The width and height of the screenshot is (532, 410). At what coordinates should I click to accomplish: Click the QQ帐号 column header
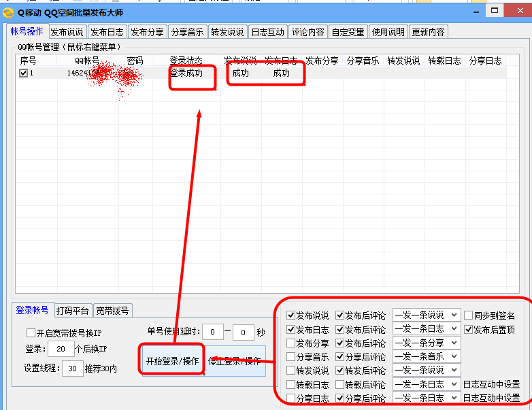click(x=87, y=61)
